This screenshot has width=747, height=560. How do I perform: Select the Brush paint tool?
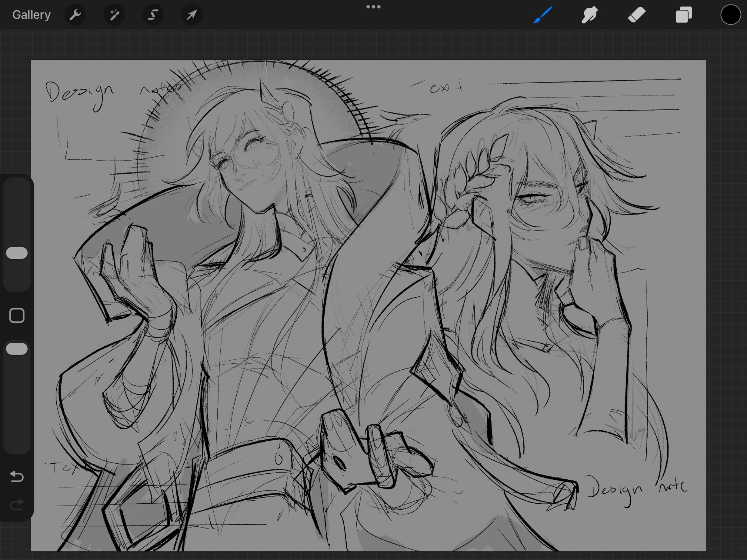(543, 15)
